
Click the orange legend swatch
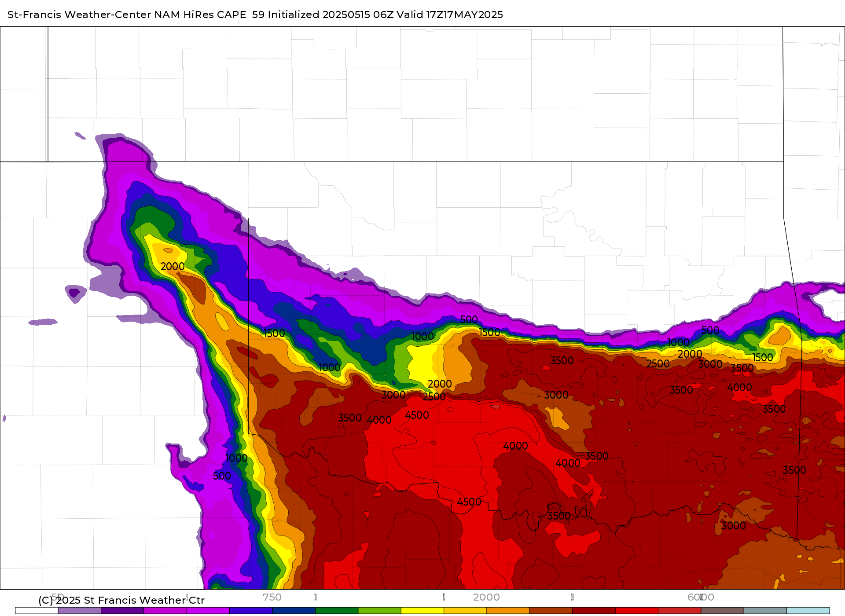pyautogui.click(x=508, y=611)
